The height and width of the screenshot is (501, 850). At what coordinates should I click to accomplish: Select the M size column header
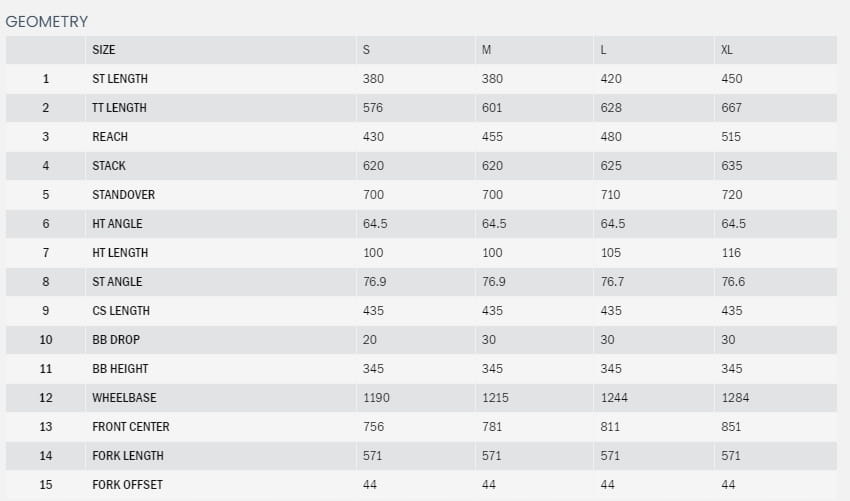487,50
